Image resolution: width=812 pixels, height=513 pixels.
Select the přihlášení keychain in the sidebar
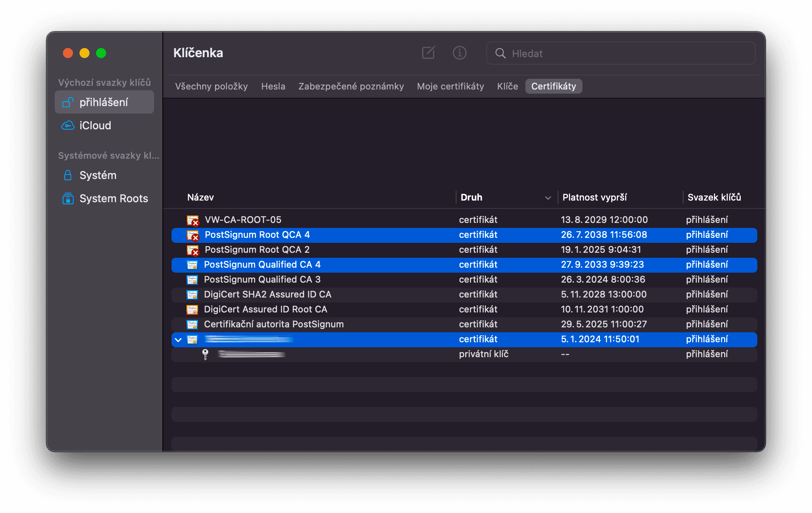104,102
